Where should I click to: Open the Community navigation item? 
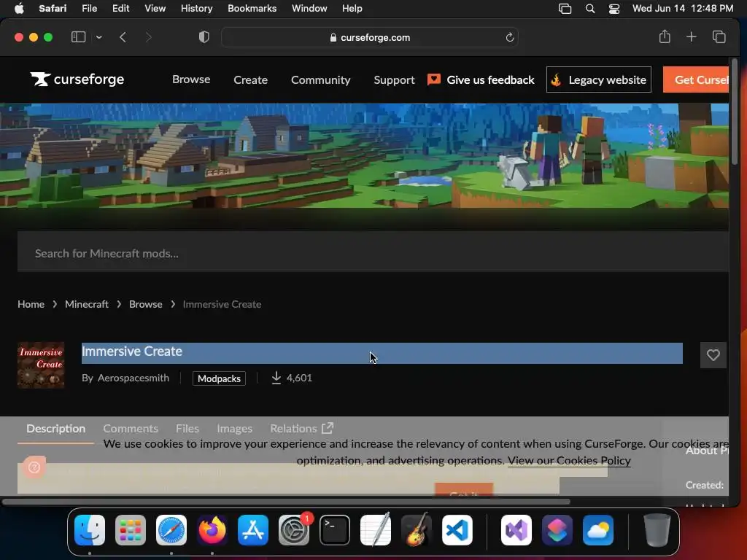click(321, 80)
